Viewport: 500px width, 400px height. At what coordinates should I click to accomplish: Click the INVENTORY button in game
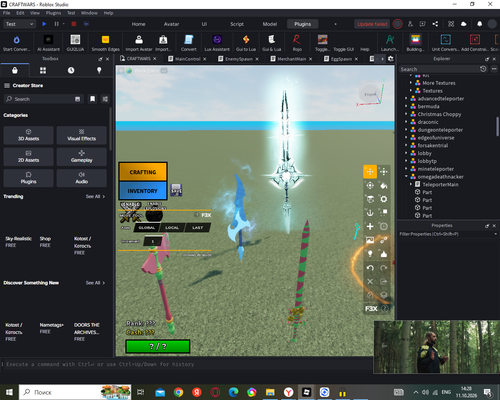[143, 191]
